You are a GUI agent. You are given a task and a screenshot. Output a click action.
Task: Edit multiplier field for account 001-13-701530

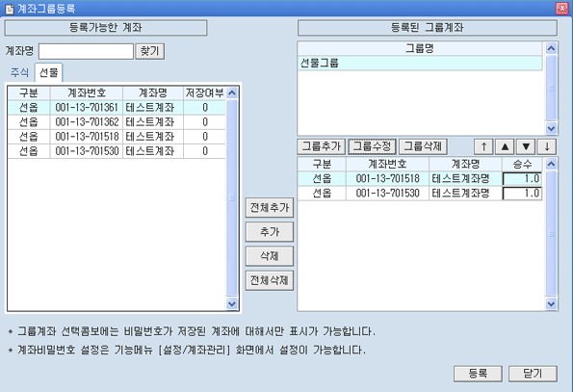[x=522, y=194]
